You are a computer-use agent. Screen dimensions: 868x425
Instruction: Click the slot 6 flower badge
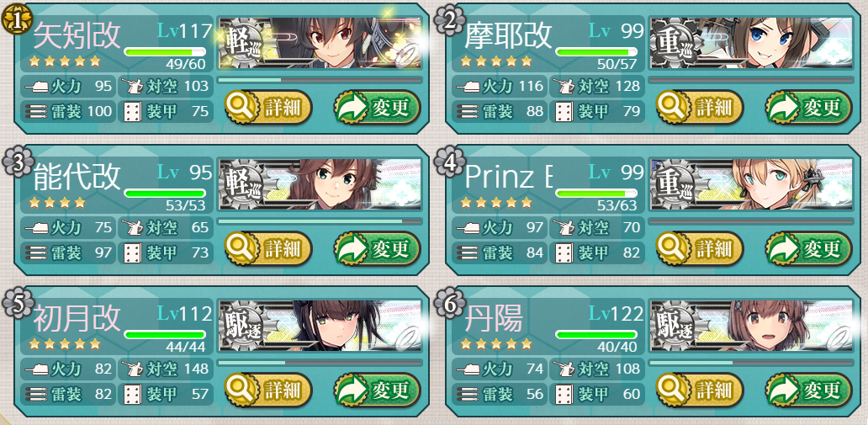coord(447,304)
